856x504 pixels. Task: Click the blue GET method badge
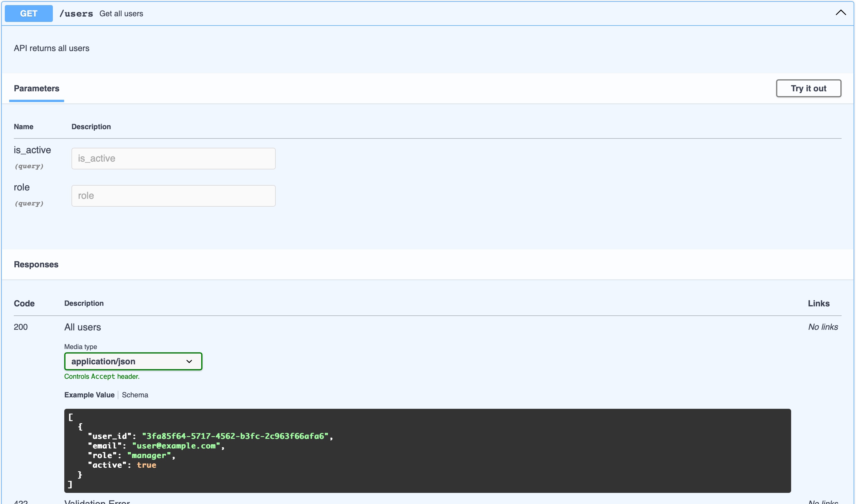pos(29,14)
